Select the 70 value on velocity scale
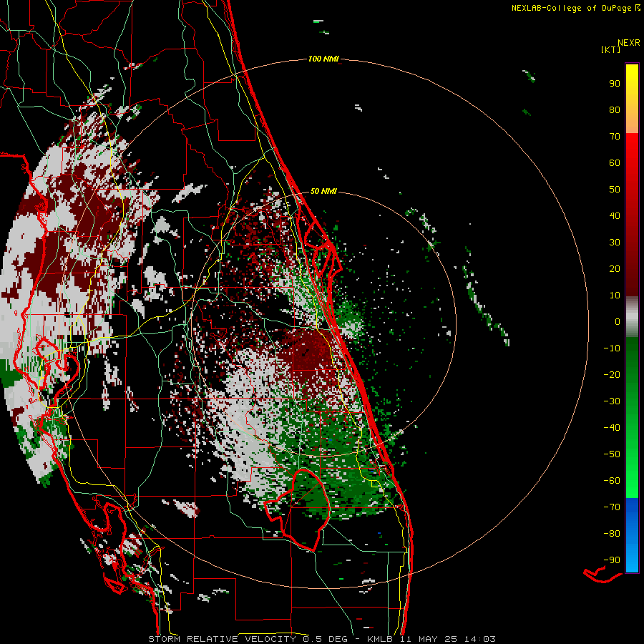 pyautogui.click(x=615, y=137)
